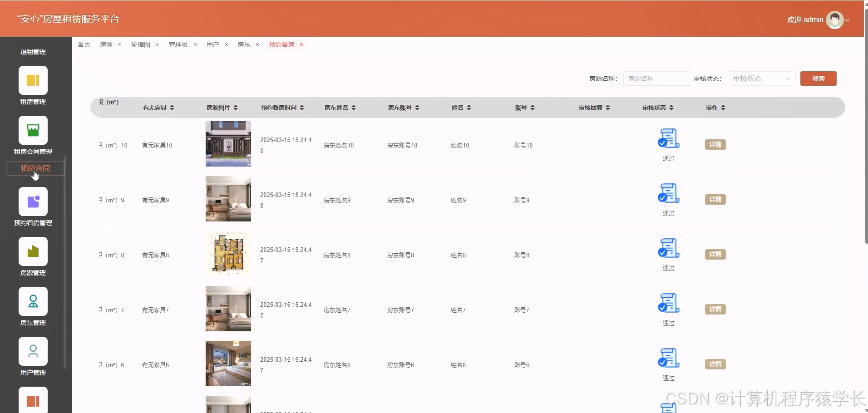Click approval status icon for 姓名9
The width and height of the screenshot is (868, 413).
click(669, 193)
